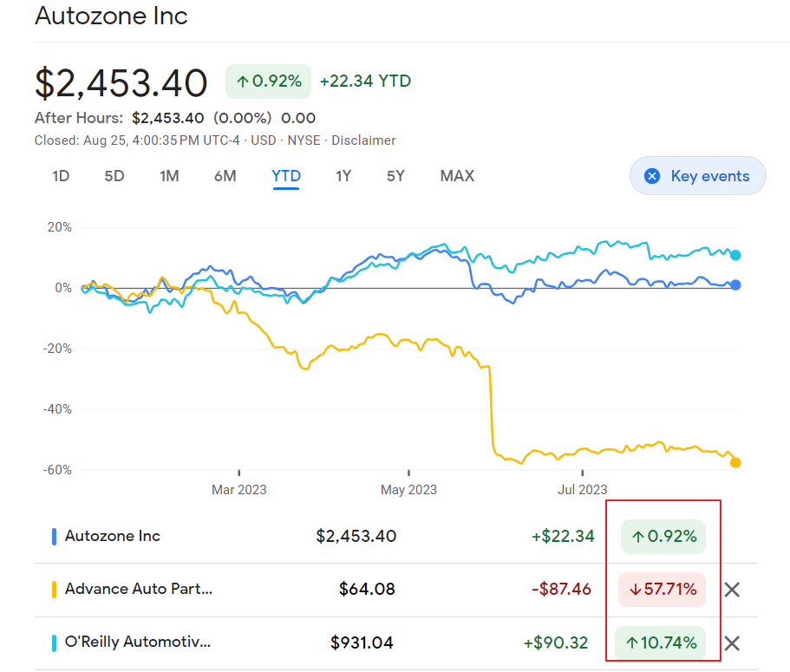Click the blue Autozone color marker
Screen dimensions: 790x672
pos(54,537)
